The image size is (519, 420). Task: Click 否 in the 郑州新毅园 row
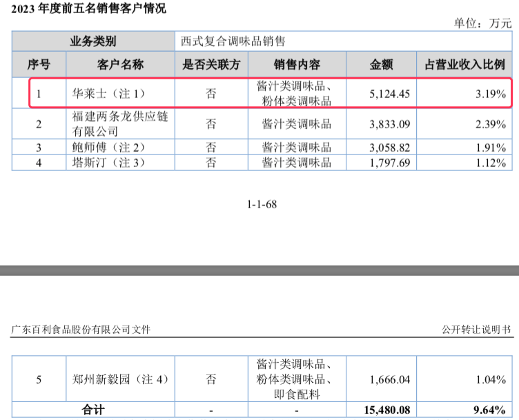211,379
